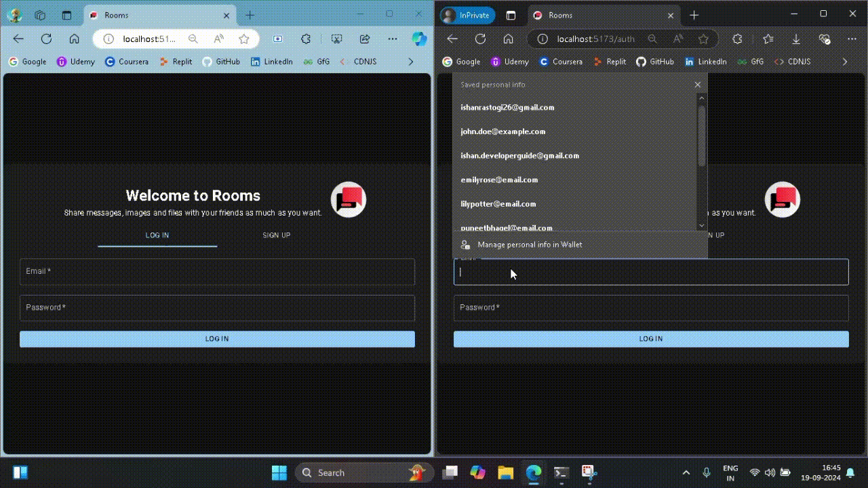Click the share icon in left browser toolbar
Image resolution: width=868 pixels, height=488 pixels.
365,39
